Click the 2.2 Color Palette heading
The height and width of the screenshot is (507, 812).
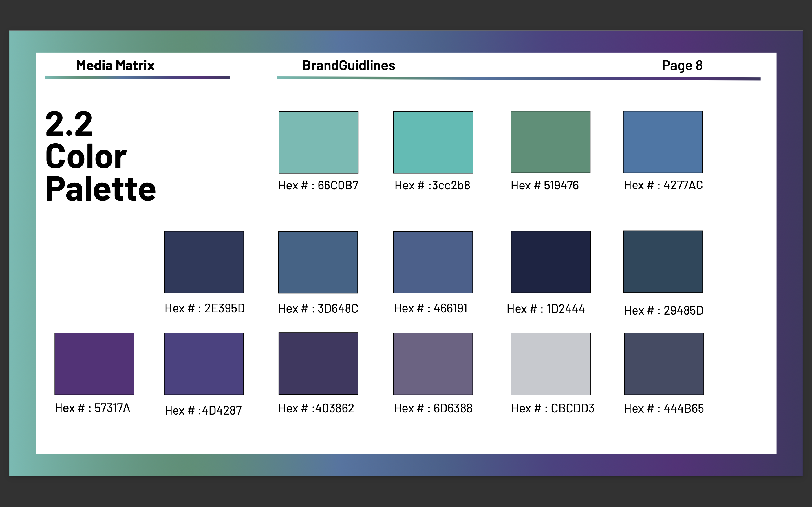101,154
